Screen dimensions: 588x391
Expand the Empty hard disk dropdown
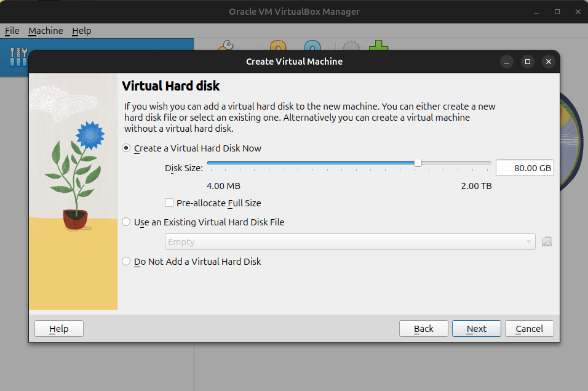point(350,241)
